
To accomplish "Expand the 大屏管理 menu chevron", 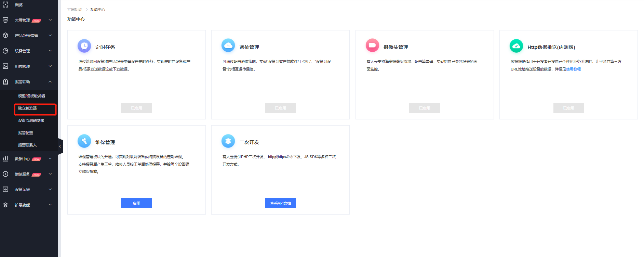I will click(x=50, y=20).
